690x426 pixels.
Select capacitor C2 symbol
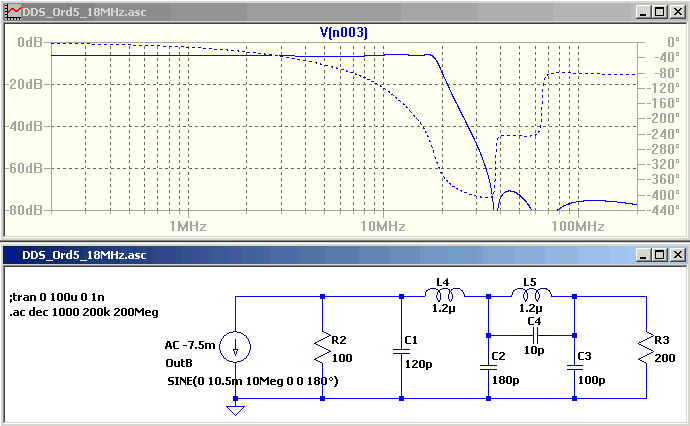488,367
